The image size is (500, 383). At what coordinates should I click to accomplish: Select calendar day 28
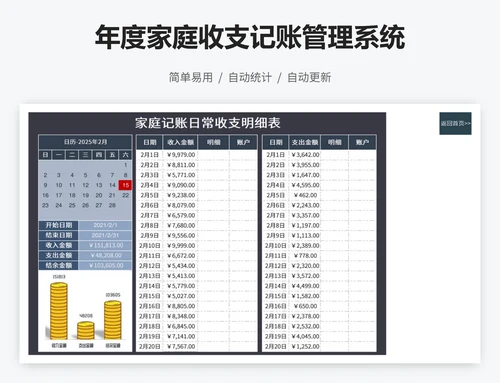point(112,205)
